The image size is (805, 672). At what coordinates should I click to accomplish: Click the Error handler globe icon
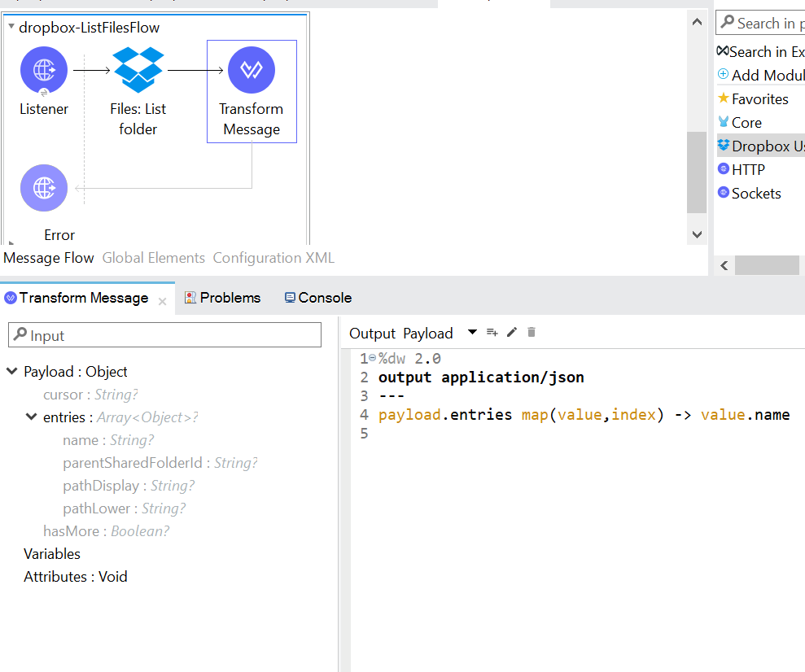(x=44, y=188)
